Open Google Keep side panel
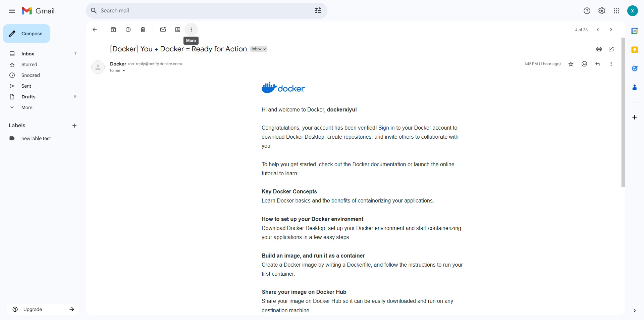This screenshot has height=320, width=644. [635, 50]
